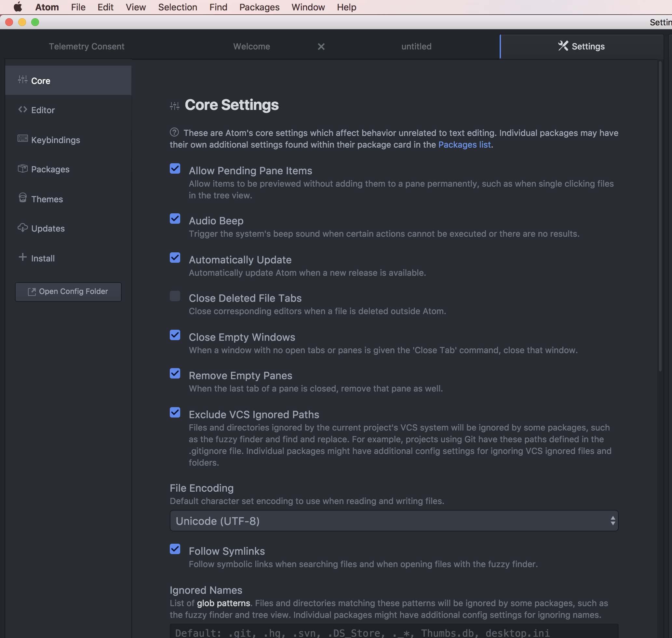Image resolution: width=672 pixels, height=638 pixels.
Task: Click the Themes paint bucket icon
Action: coord(22,198)
